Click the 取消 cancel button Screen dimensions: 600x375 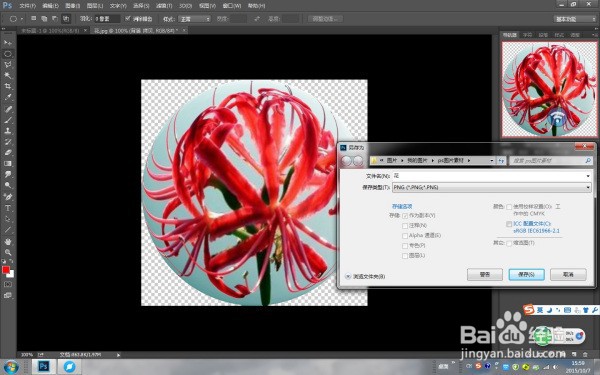[x=568, y=274]
